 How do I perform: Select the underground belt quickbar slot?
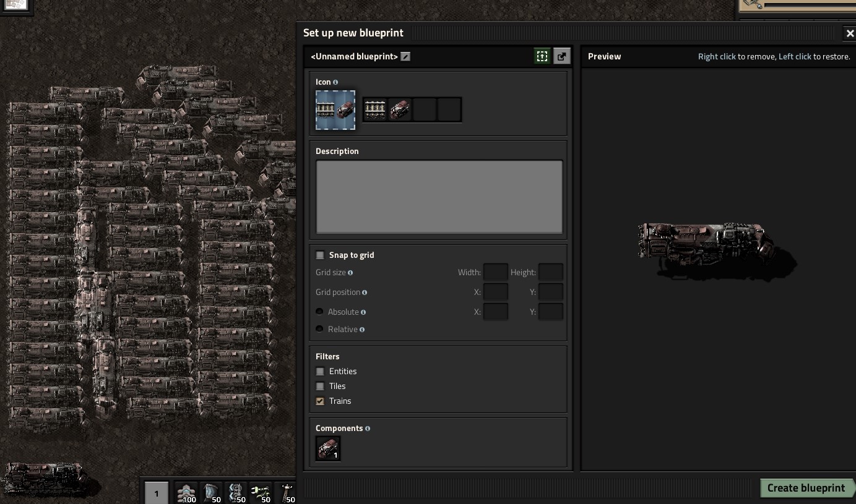(x=210, y=493)
